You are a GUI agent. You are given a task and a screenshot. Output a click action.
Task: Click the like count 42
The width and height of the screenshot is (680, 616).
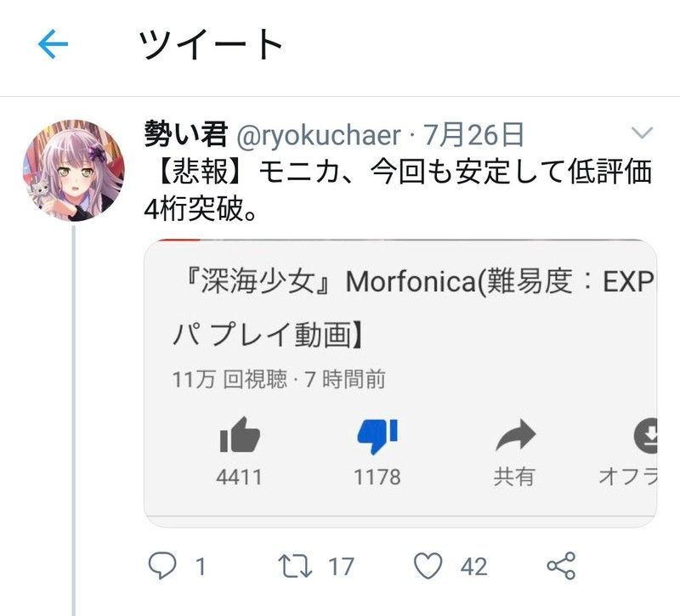coord(474,567)
